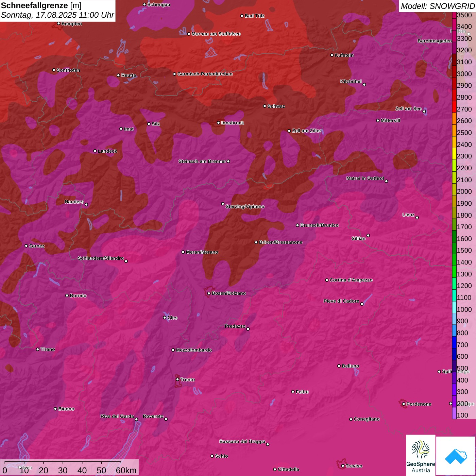The width and height of the screenshot is (476, 476).
Task: Click the 2300 m yellow legend color
Action: point(454,154)
